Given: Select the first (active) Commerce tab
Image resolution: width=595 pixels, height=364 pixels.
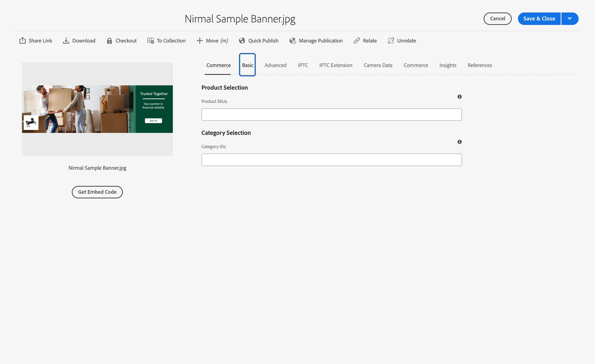Looking at the screenshot, I should (x=218, y=65).
